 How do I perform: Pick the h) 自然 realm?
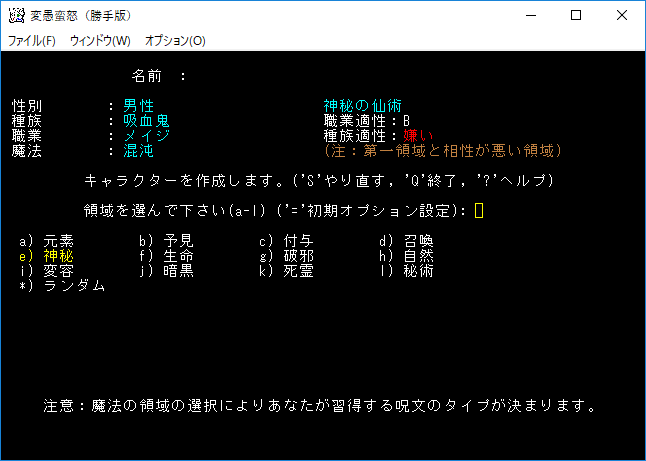point(406,255)
